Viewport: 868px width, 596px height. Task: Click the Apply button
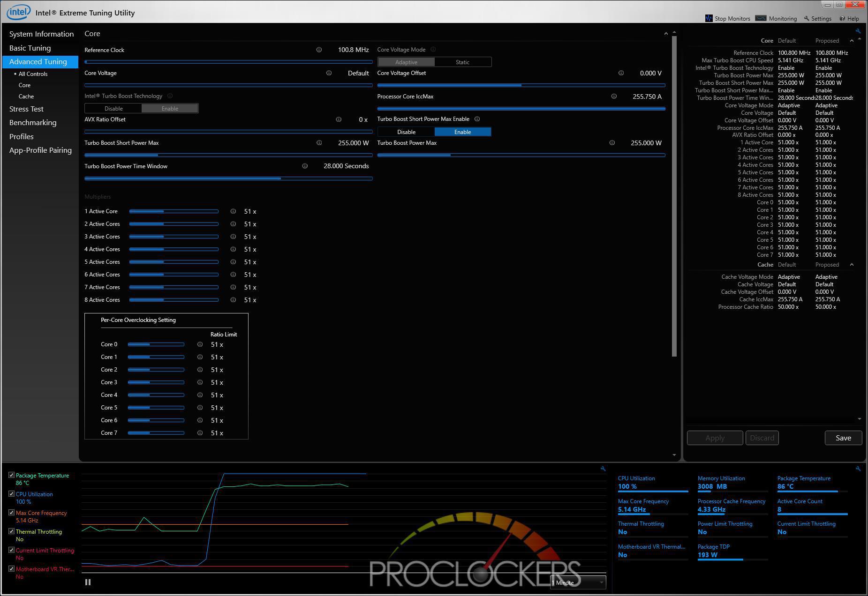click(715, 438)
